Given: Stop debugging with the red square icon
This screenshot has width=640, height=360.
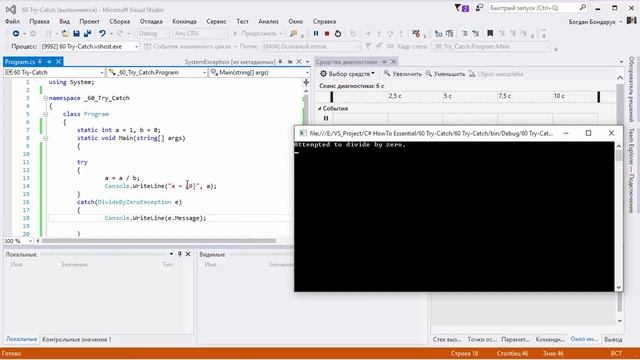Looking at the screenshot, I should [327, 33].
